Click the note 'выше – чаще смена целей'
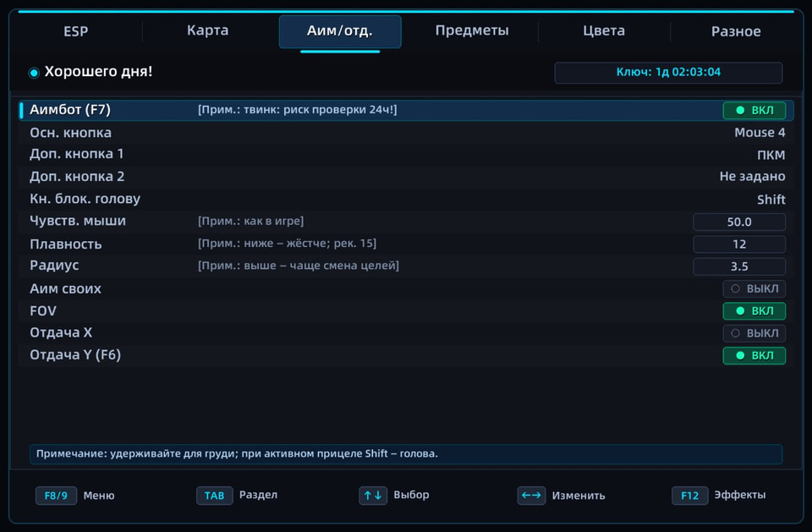This screenshot has height=532, width=812. (299, 266)
